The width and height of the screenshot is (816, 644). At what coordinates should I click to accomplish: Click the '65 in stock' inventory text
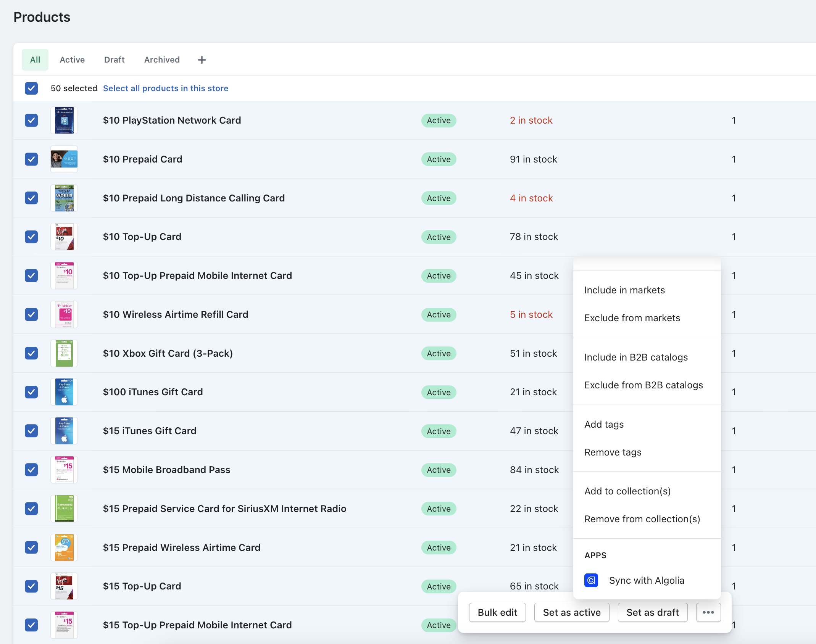pos(534,586)
